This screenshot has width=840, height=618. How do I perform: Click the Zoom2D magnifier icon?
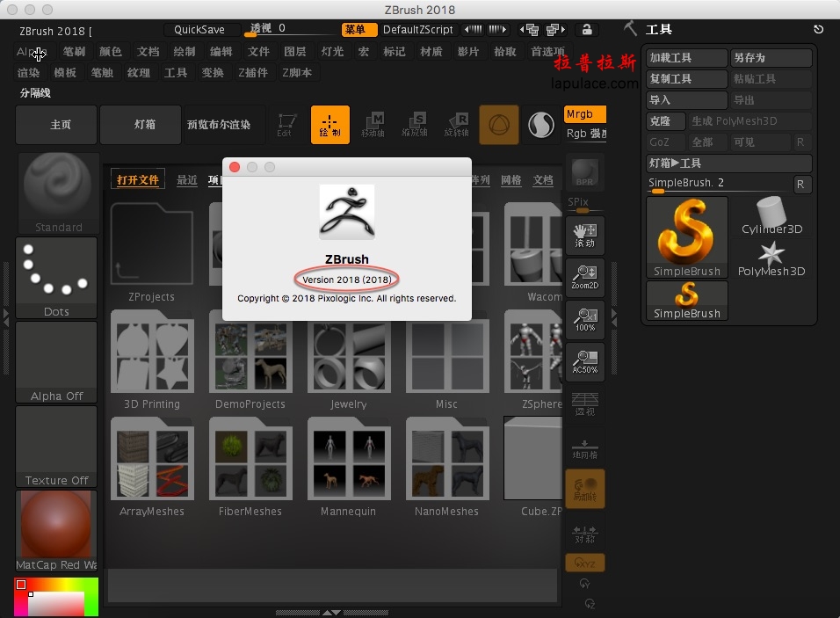click(x=584, y=278)
